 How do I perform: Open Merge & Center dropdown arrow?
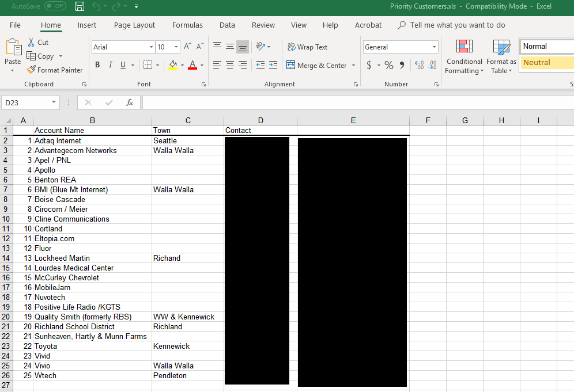pyautogui.click(x=354, y=66)
